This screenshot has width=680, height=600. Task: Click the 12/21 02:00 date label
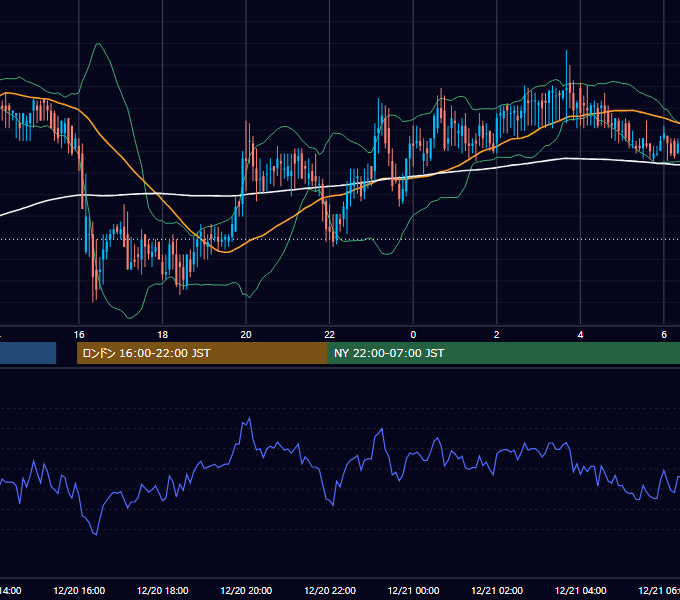(497, 591)
